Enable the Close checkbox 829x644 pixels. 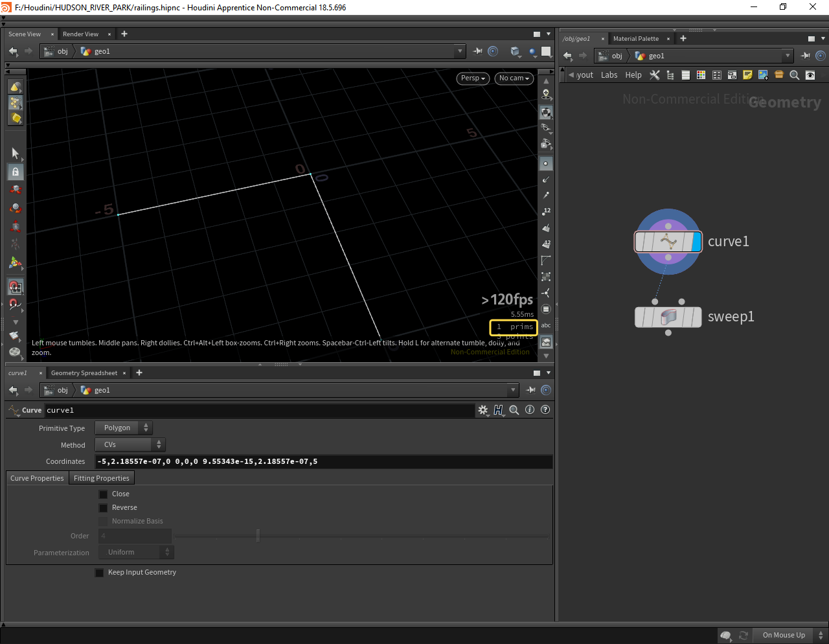click(103, 494)
